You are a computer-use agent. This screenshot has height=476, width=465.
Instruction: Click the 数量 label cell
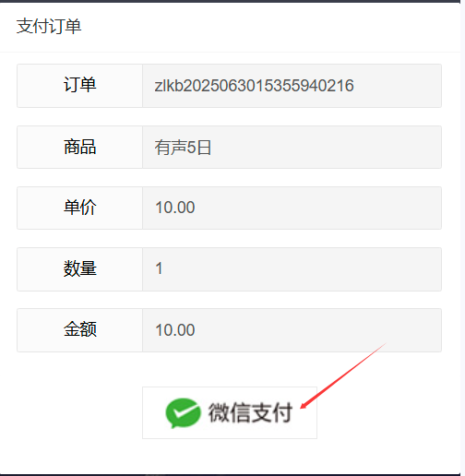pos(79,269)
